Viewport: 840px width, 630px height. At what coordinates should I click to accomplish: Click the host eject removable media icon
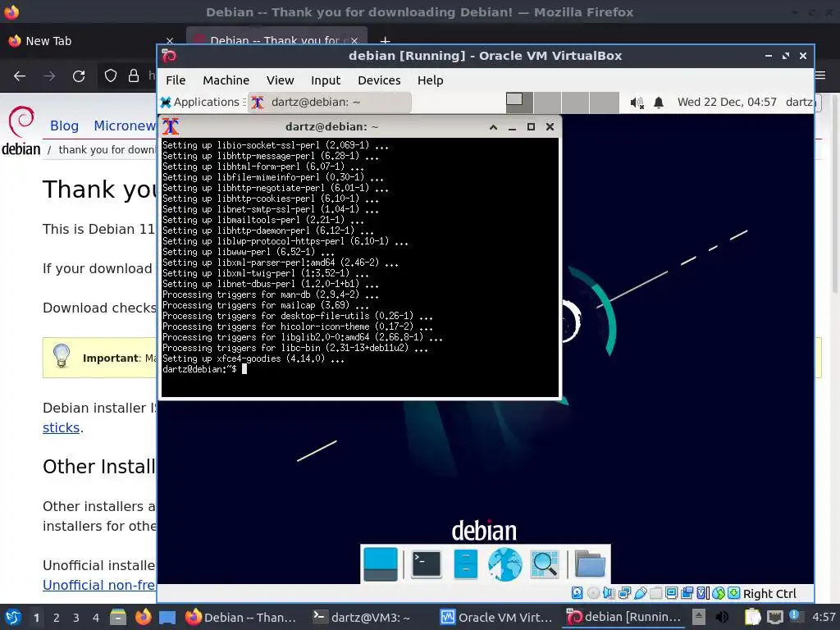pos(699,617)
